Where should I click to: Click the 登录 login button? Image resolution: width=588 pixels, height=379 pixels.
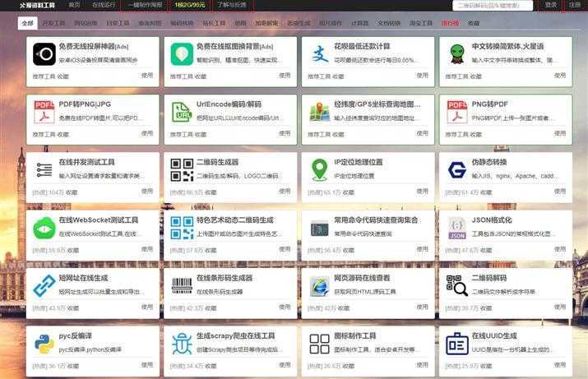click(550, 5)
